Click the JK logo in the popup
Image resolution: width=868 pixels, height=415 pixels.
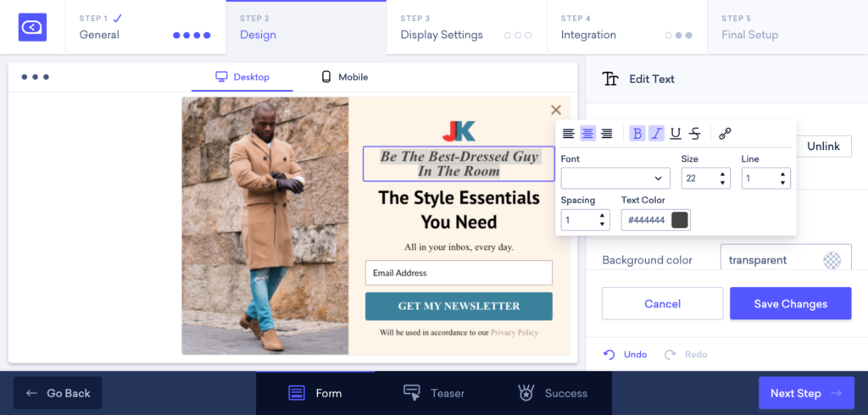[x=459, y=130]
